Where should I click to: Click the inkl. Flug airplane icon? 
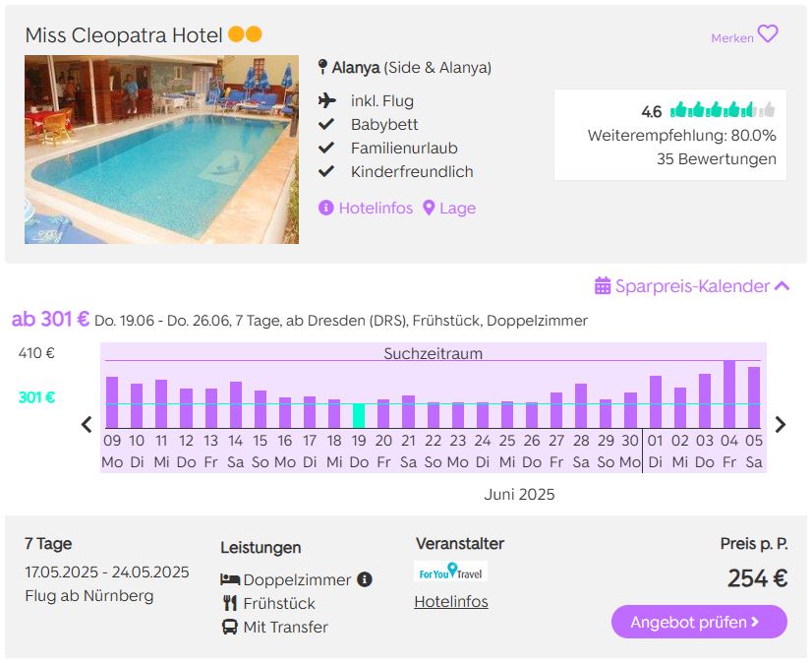click(x=327, y=100)
